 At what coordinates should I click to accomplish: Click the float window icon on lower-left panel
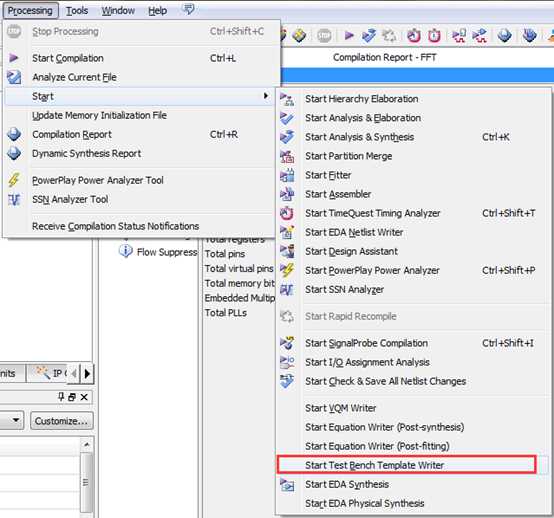coord(72,398)
